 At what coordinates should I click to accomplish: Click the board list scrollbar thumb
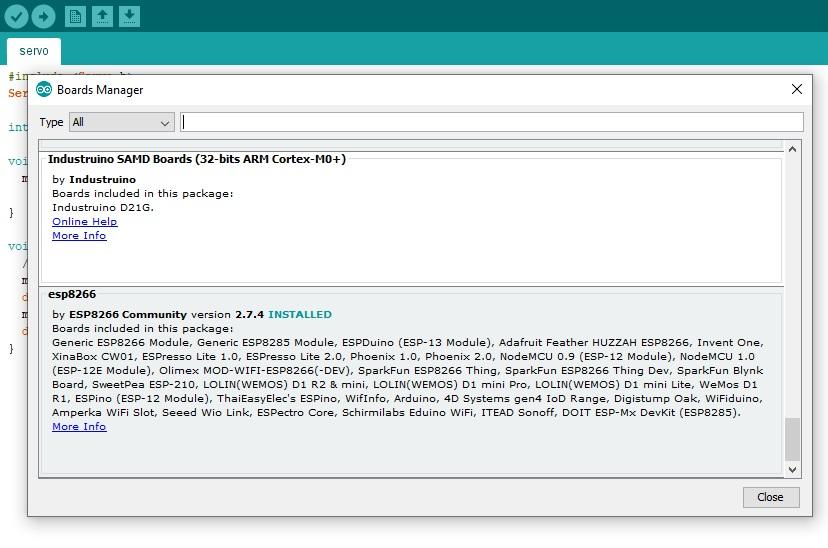click(x=792, y=439)
